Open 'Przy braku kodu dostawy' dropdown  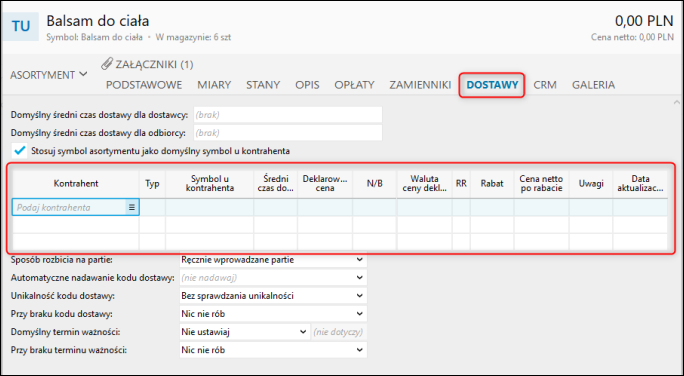[273, 314]
